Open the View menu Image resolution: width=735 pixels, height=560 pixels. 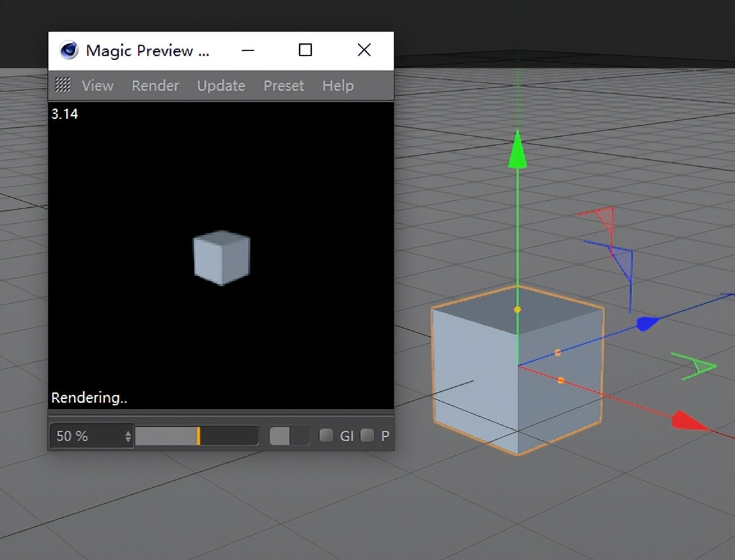click(x=97, y=85)
